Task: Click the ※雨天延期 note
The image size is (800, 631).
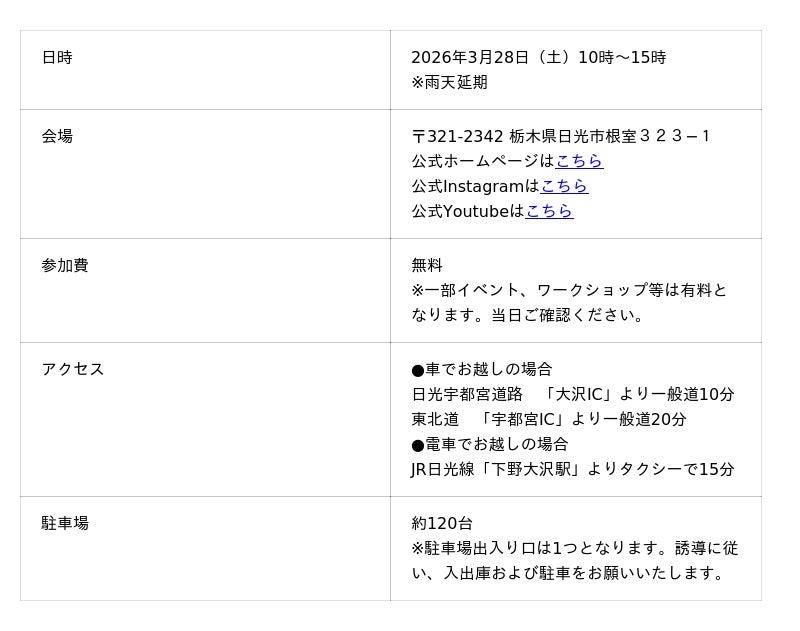Action: tap(449, 82)
